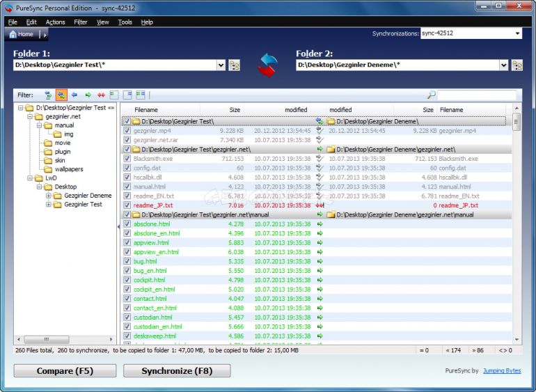Click the magnifier search icon
Viewport: 536px width, 392px height.
(x=432, y=95)
